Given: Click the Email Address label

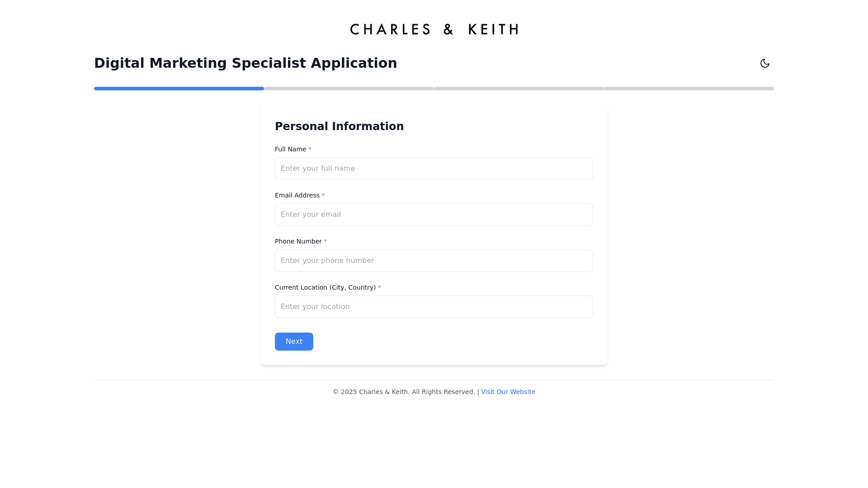Looking at the screenshot, I should pyautogui.click(x=297, y=195).
